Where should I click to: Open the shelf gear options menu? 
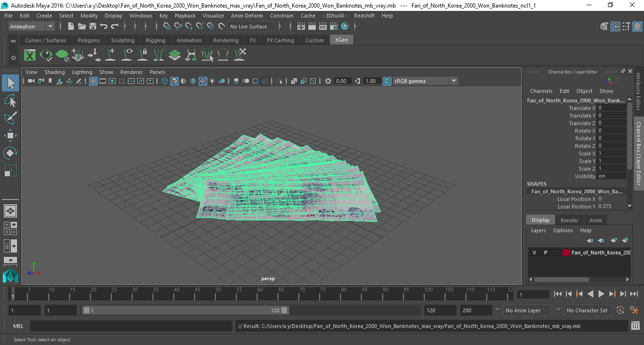click(x=13, y=58)
